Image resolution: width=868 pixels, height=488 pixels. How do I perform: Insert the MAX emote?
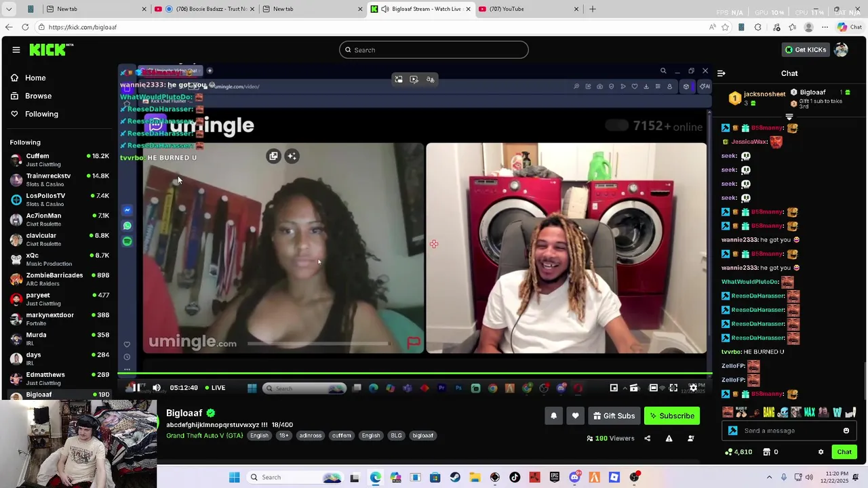pyautogui.click(x=810, y=412)
